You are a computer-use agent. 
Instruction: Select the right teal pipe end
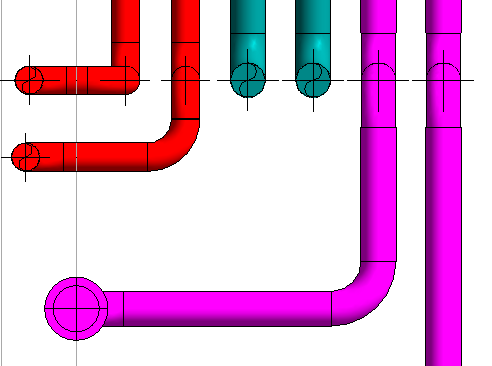[x=313, y=80]
